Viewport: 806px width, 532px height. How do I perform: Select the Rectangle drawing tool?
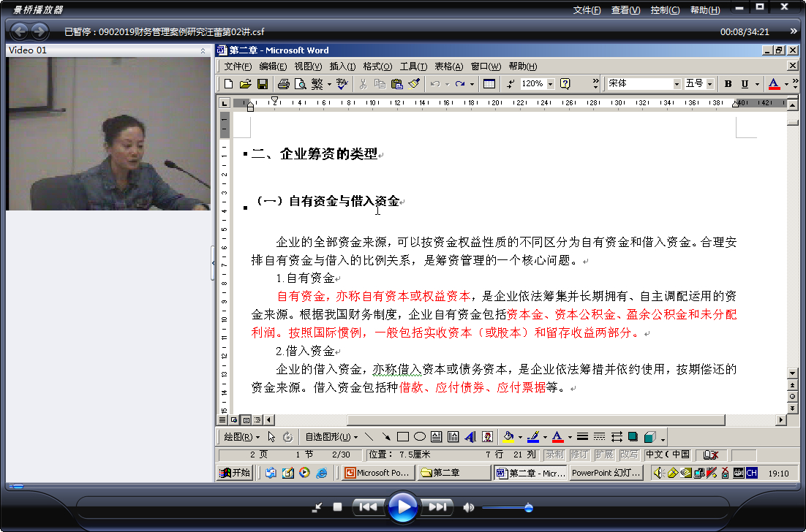(x=403, y=437)
